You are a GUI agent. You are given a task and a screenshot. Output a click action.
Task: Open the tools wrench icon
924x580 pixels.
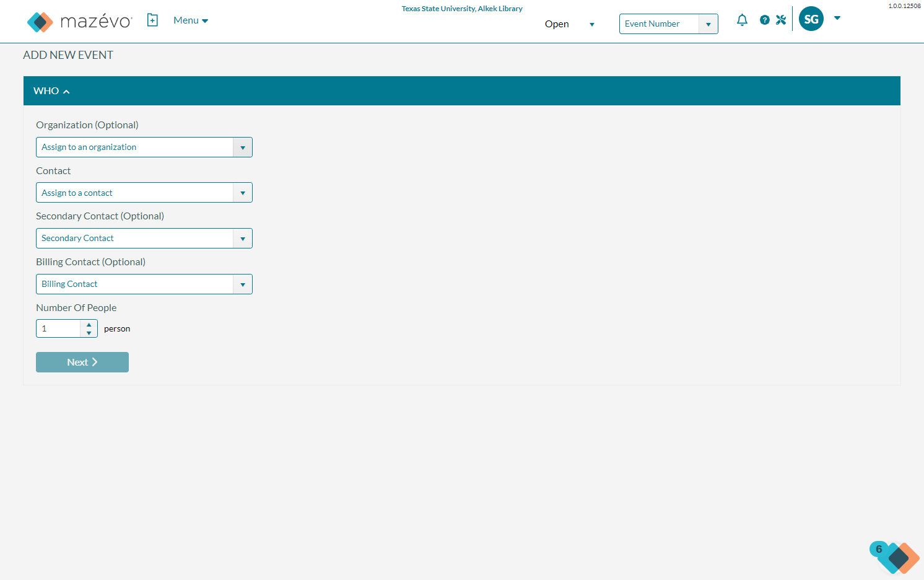pyautogui.click(x=781, y=20)
